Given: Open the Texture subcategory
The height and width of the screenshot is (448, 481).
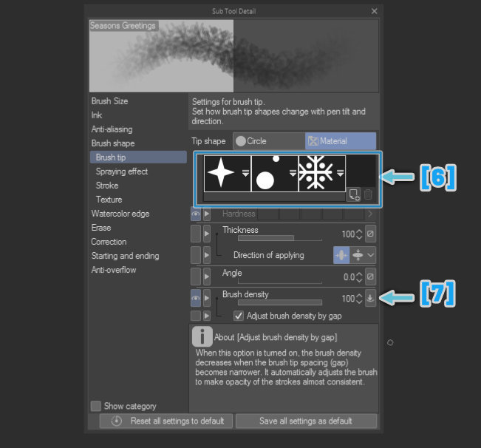Looking at the screenshot, I should pos(109,200).
